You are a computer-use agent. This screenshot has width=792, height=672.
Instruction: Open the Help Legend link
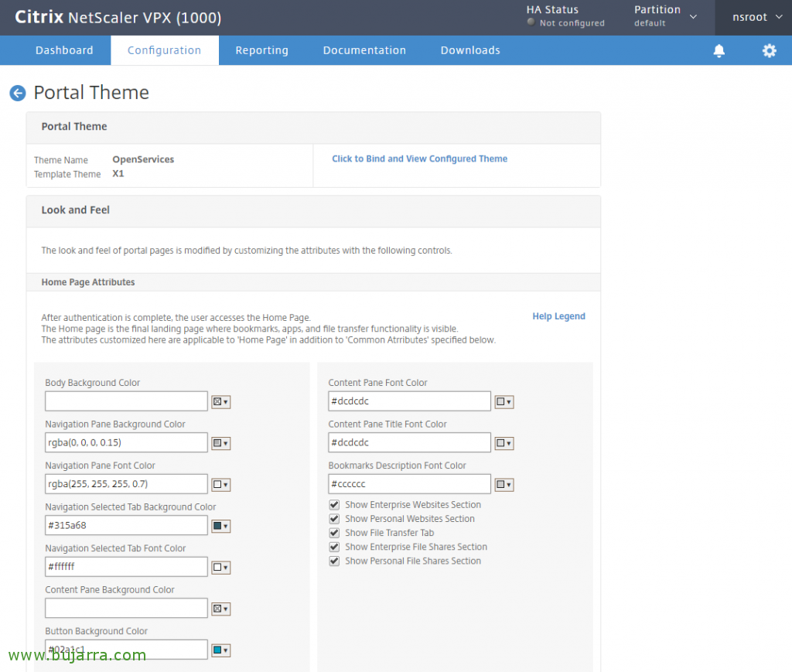click(x=558, y=316)
